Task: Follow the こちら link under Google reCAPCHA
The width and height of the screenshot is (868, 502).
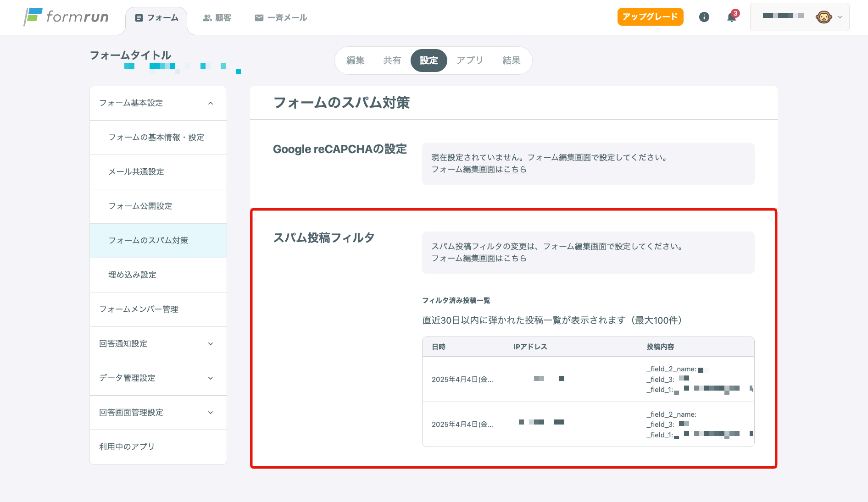Action: coord(515,170)
